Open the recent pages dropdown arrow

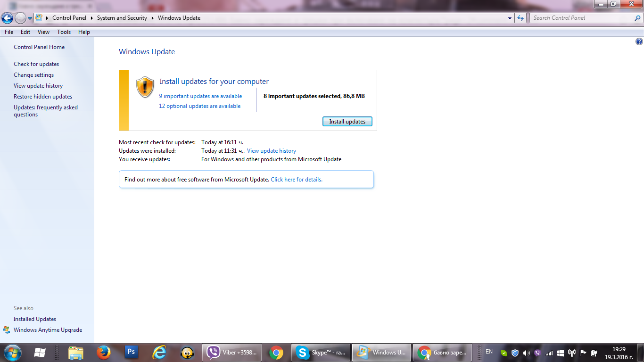[x=30, y=18]
